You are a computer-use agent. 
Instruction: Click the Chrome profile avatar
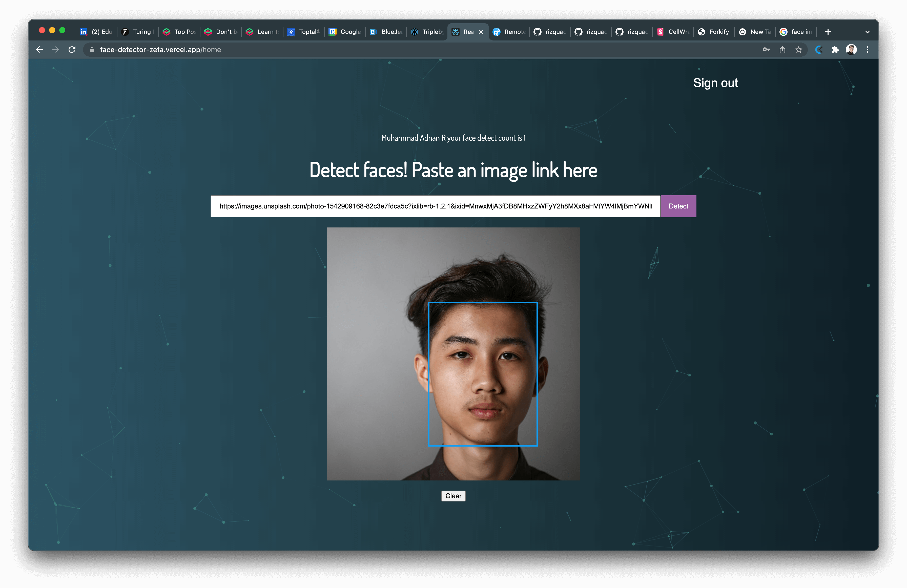coord(851,50)
